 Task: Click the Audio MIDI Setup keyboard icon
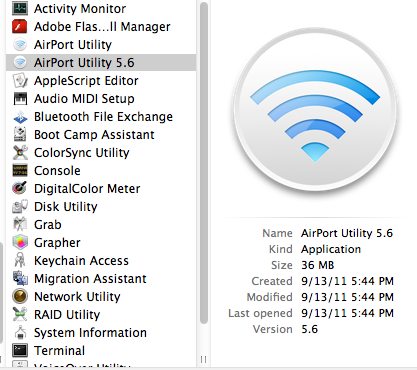point(20,98)
